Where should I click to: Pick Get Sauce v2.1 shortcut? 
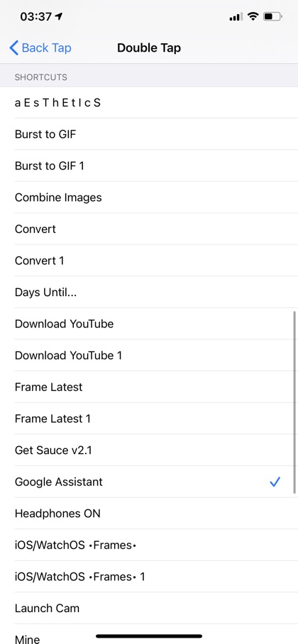click(149, 451)
